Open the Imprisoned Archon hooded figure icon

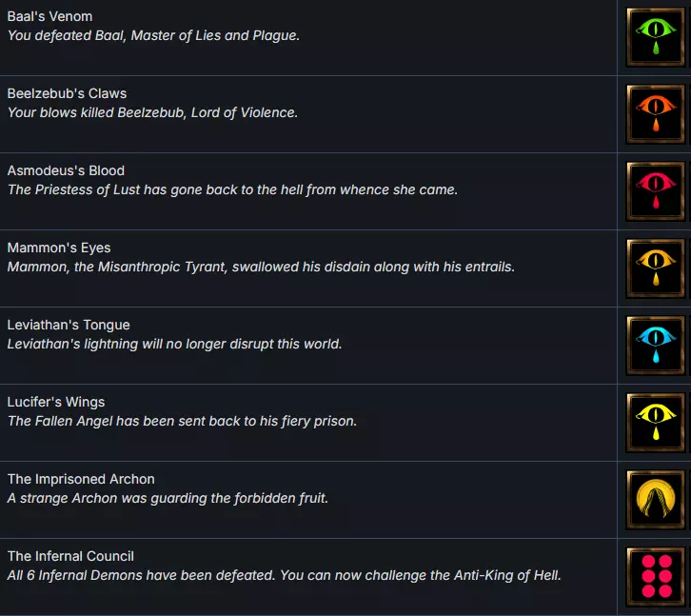pyautogui.click(x=656, y=500)
